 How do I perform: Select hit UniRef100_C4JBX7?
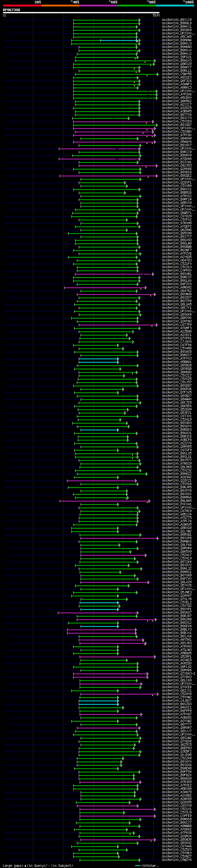[176, 700]
